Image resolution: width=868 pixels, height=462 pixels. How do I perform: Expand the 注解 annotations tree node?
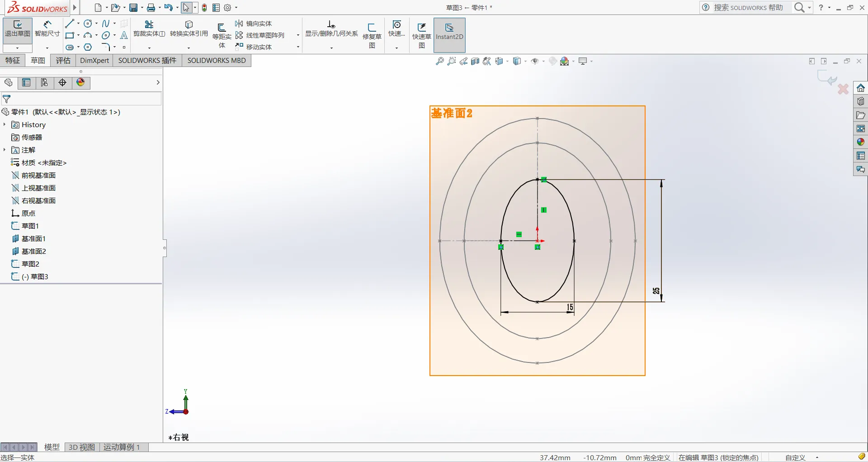tap(5, 150)
